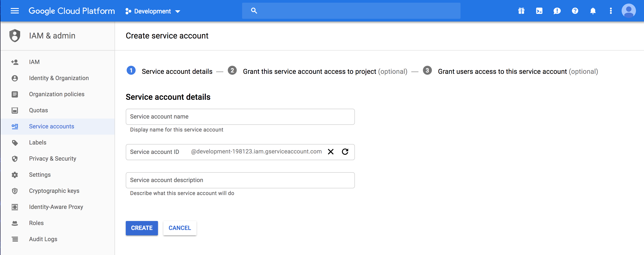Open Cryptographic keys page
The width and height of the screenshot is (644, 255).
pyautogui.click(x=54, y=191)
